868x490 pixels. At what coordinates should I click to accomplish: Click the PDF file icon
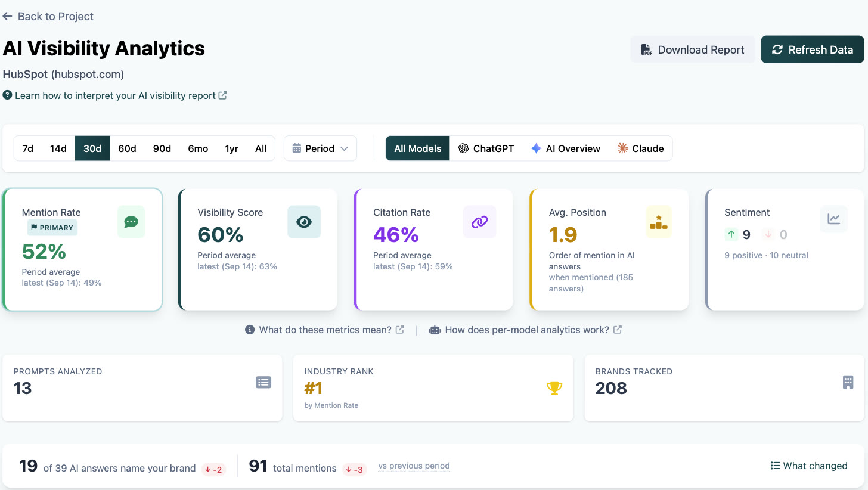click(x=646, y=50)
